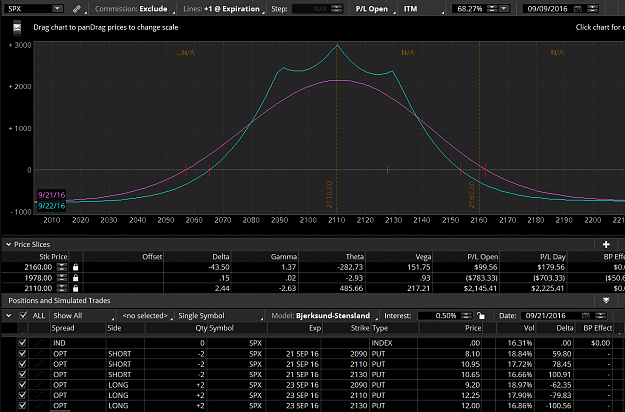Image resolution: width=625 pixels, height=412 pixels.
Task: Click the link/chain icon next to SPX
Action: (77, 9)
